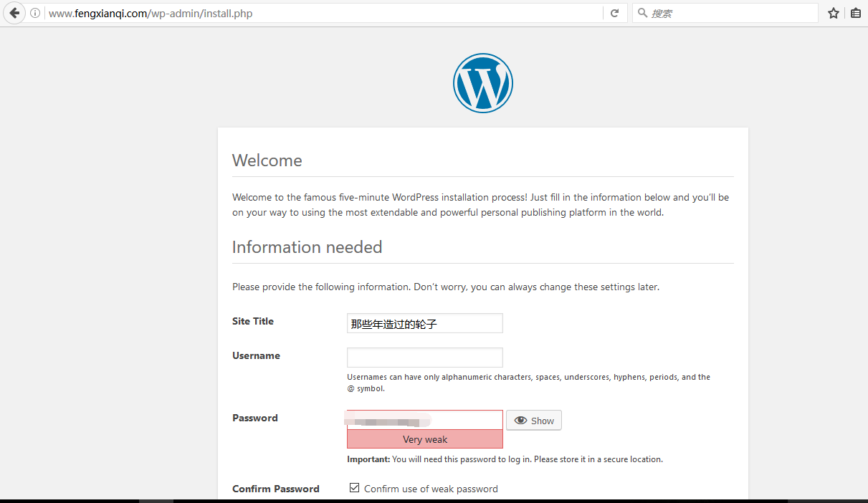Click the five-minute installation welcome paragraph
This screenshot has height=503, width=868.
481,205
